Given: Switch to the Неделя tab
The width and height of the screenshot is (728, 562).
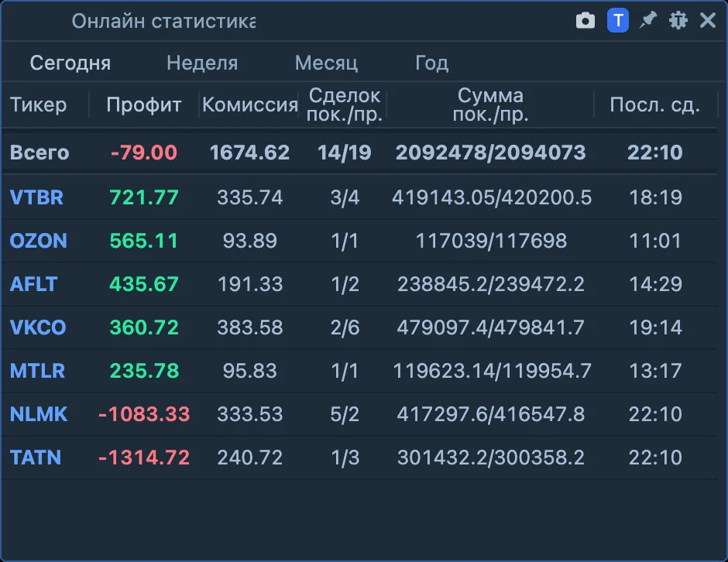Looking at the screenshot, I should tap(202, 63).
